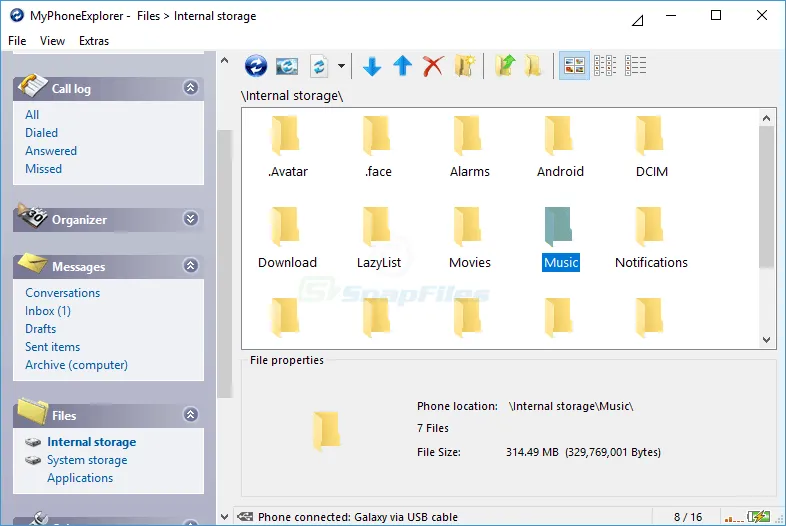Image resolution: width=786 pixels, height=526 pixels.
Task: Open Applications under Files
Action: (80, 478)
